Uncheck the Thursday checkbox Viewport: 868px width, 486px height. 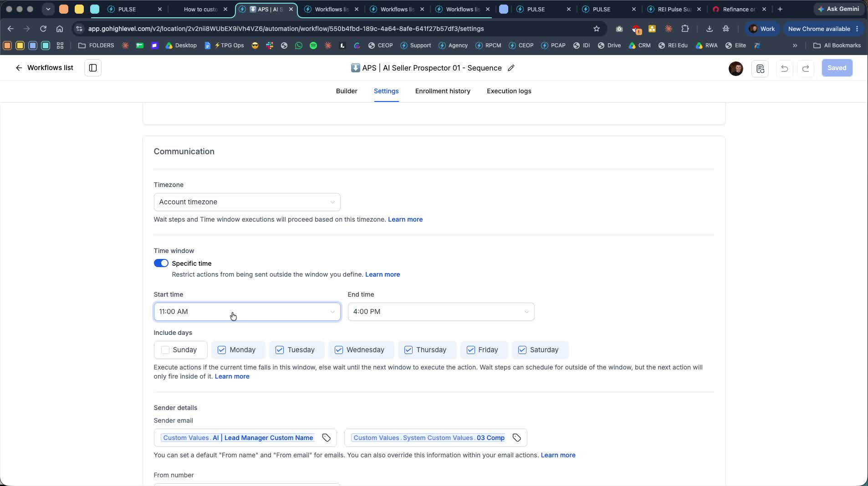pyautogui.click(x=408, y=350)
